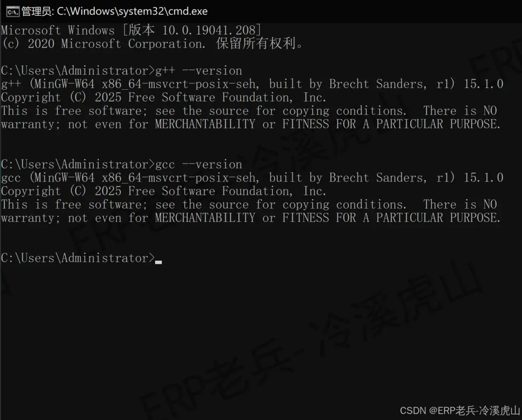Viewport: 522px width, 420px height.
Task: Click '15.1.0' in the gcc output
Action: click(483, 178)
